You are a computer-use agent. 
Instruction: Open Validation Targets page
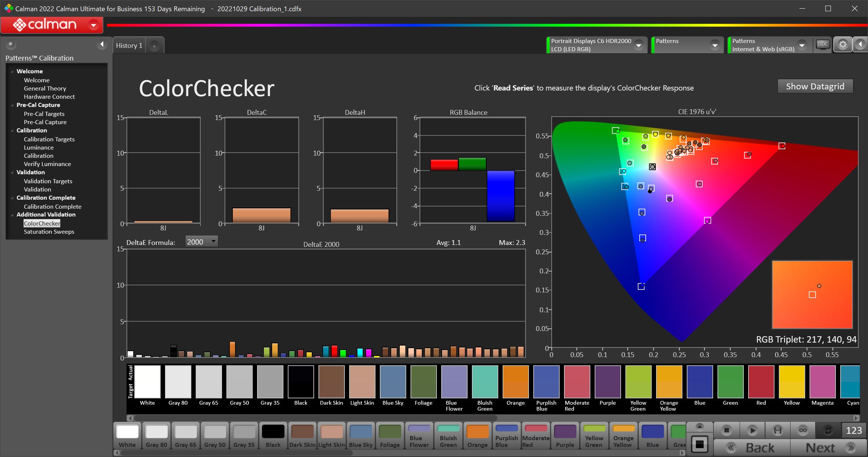[48, 181]
